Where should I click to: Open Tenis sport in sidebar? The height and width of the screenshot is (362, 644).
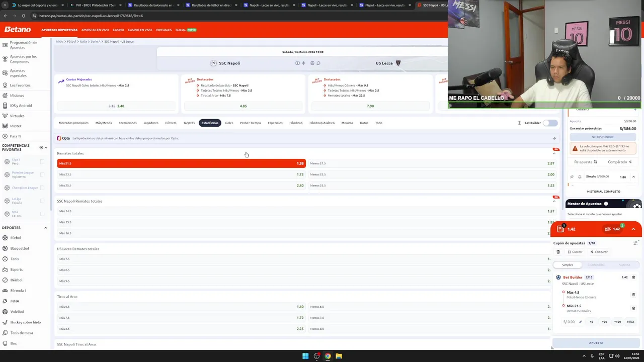click(15, 259)
